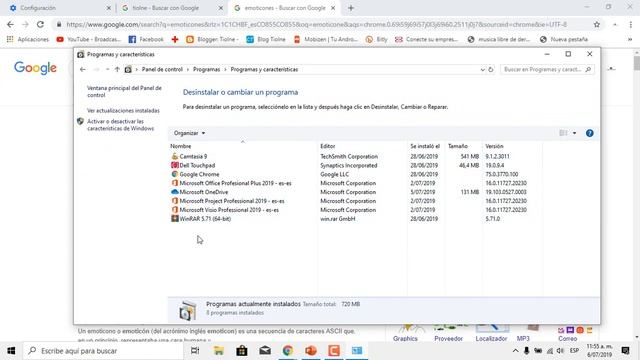Screen dimensions: 640x360
Task: Open the taskbar clock and date
Action: pos(599,351)
